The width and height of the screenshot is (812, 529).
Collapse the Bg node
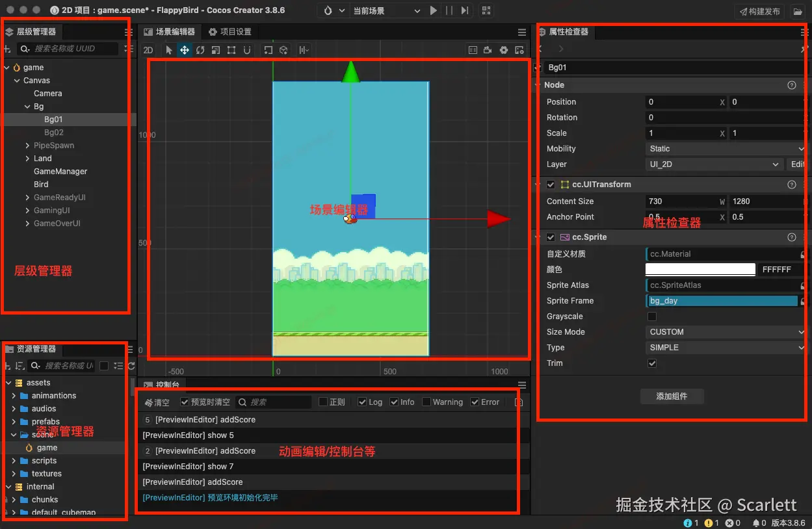pyautogui.click(x=27, y=107)
